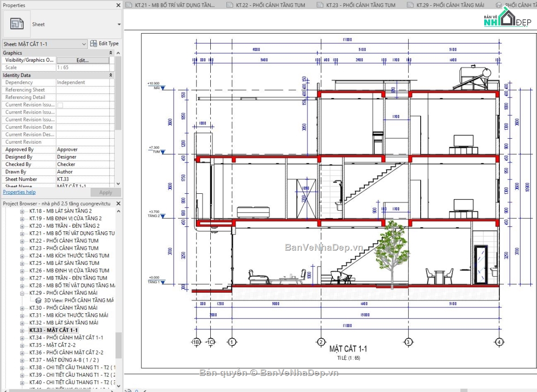The image size is (537, 392).
Task: Click the Properties panel scrollbar down arrow
Action: (118, 183)
